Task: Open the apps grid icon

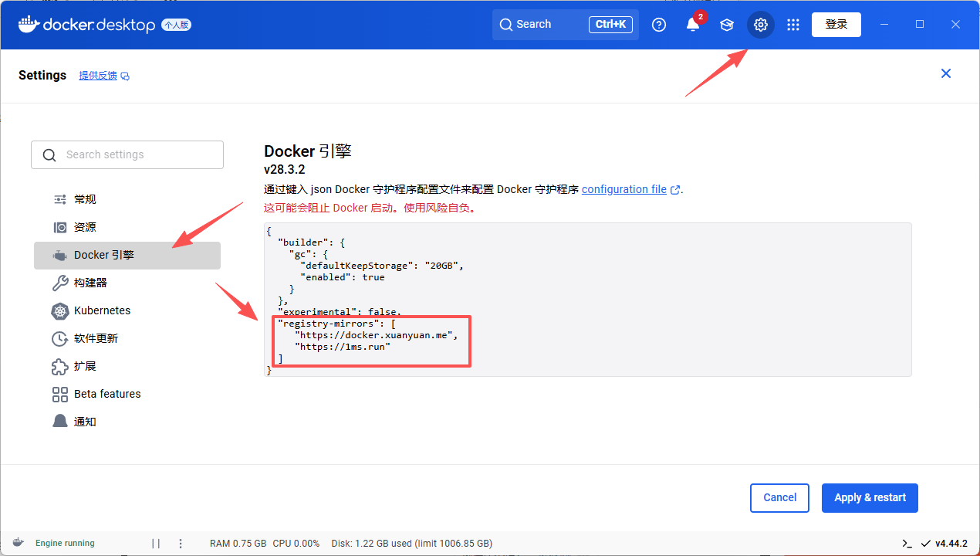Action: point(793,25)
